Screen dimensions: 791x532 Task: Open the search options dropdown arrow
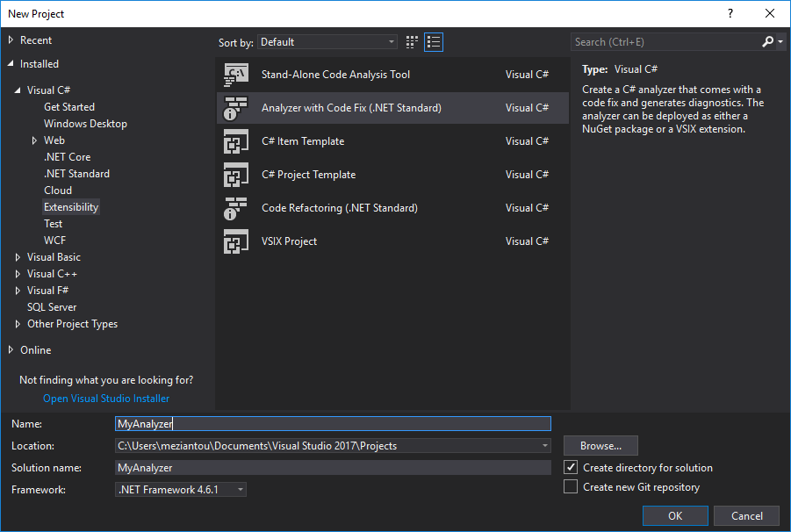(x=780, y=42)
